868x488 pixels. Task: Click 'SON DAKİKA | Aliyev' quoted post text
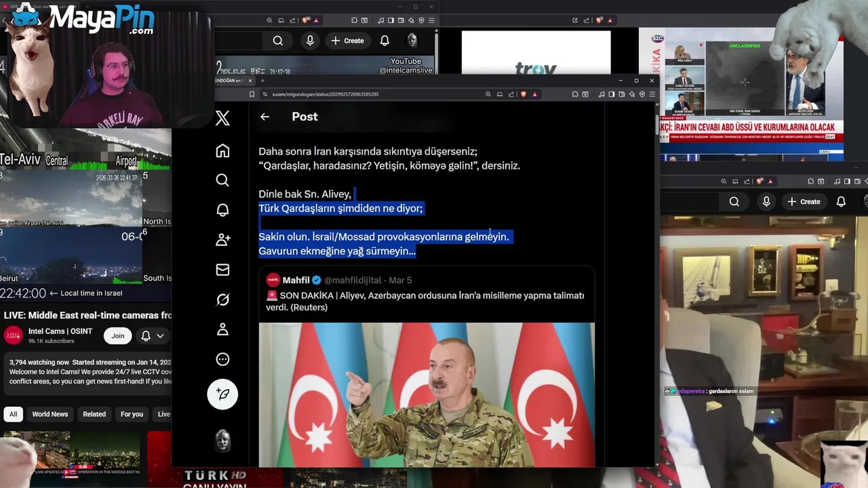[x=425, y=302]
